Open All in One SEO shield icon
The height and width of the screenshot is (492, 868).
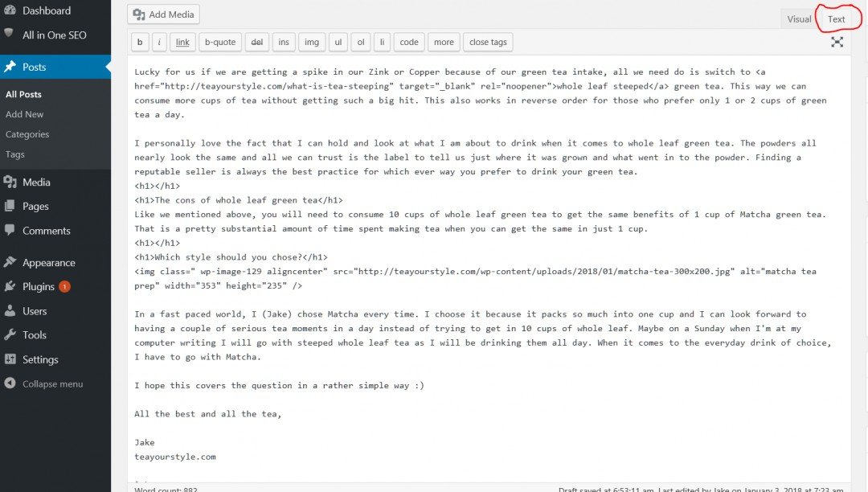point(9,33)
